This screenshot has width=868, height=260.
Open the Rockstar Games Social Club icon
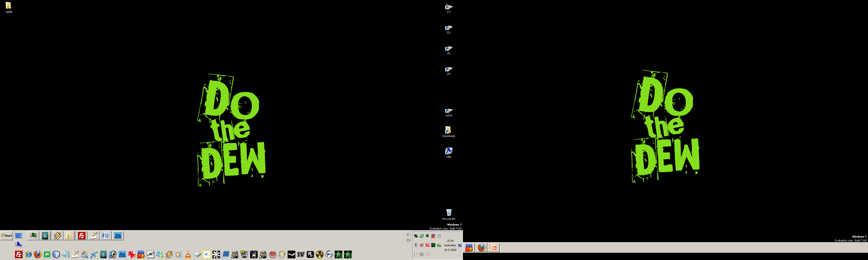310,255
